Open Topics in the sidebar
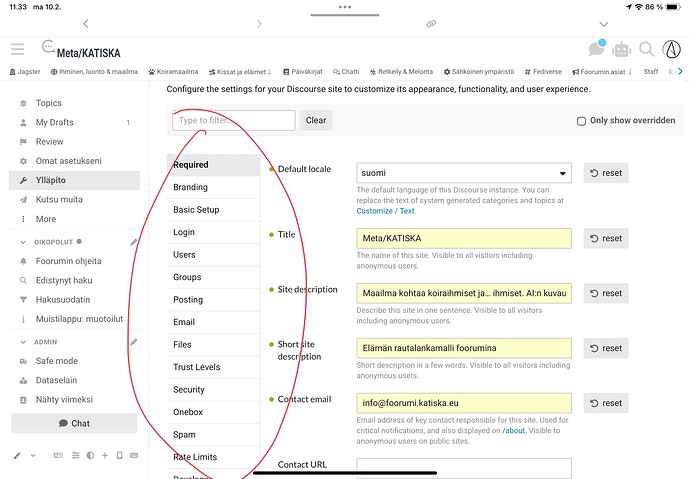The height and width of the screenshot is (479, 690). 74,103
